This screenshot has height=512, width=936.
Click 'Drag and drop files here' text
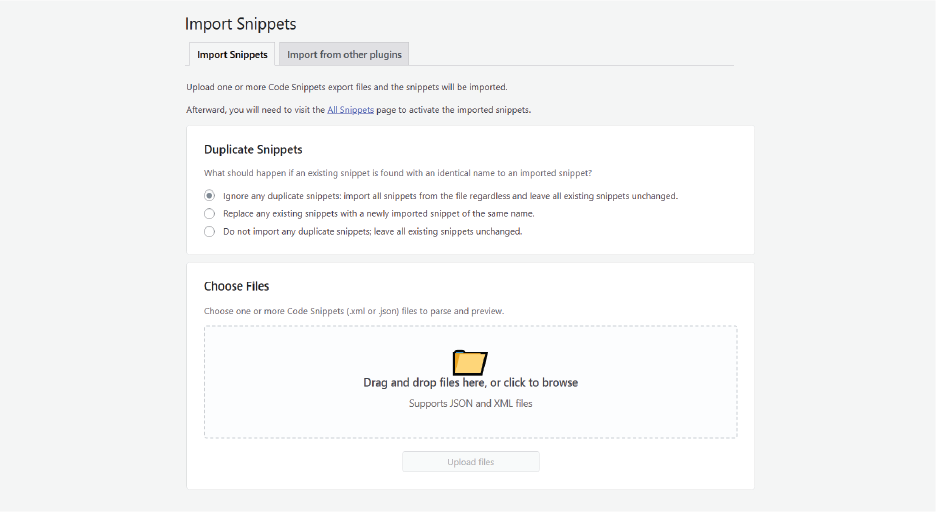pos(424,383)
